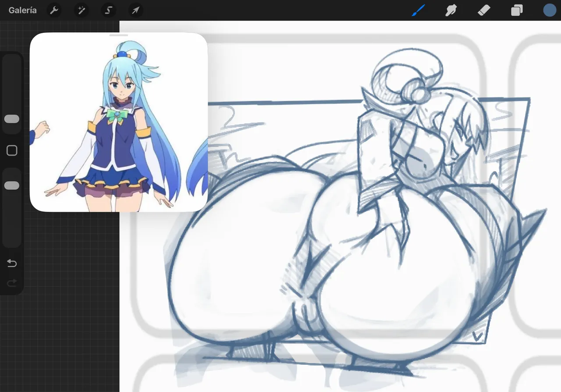
Task: Tap the reference window top grab handle
Action: 119,35
